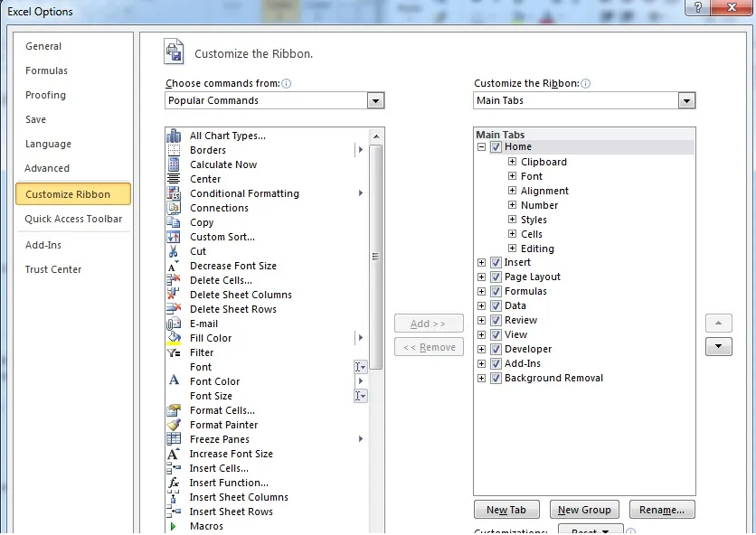This screenshot has width=756, height=535.
Task: Expand the Alignment group
Action: pos(512,191)
